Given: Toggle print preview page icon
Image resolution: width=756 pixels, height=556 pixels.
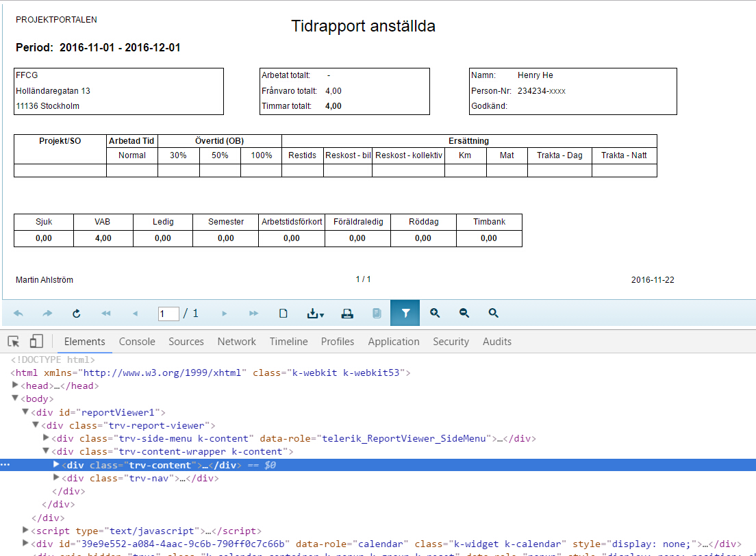Looking at the screenshot, I should pyautogui.click(x=283, y=314).
